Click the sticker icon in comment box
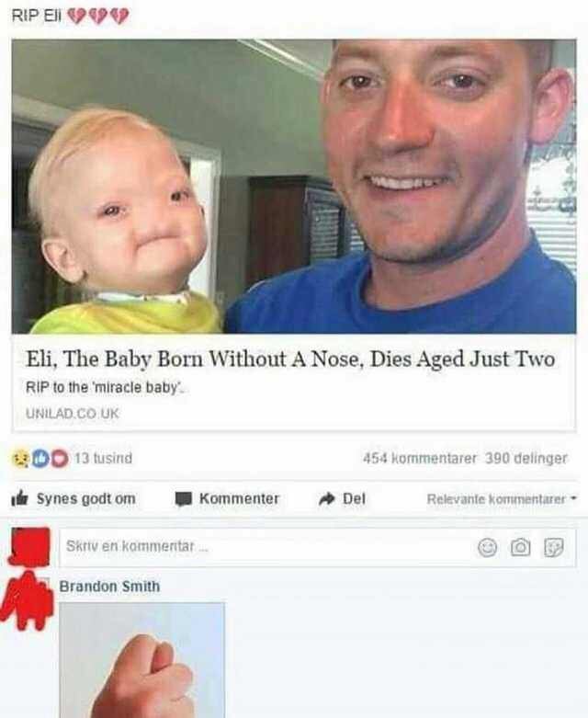The height and width of the screenshot is (718, 588). [553, 547]
